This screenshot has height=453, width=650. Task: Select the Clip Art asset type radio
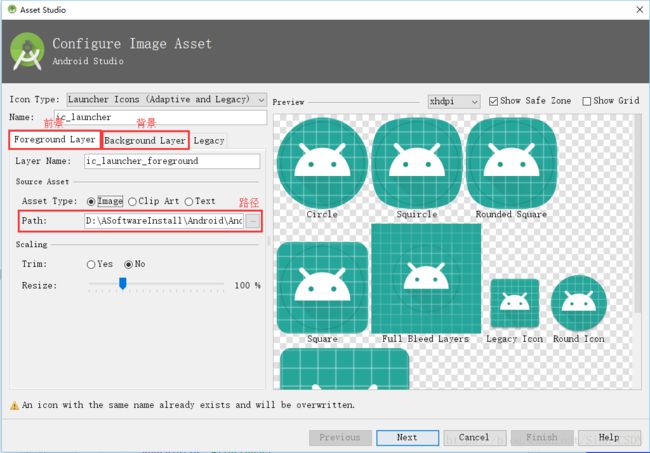click(x=132, y=201)
